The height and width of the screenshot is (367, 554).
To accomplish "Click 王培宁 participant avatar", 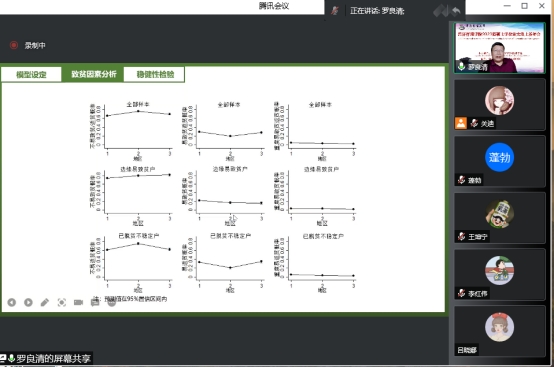I will tap(499, 214).
